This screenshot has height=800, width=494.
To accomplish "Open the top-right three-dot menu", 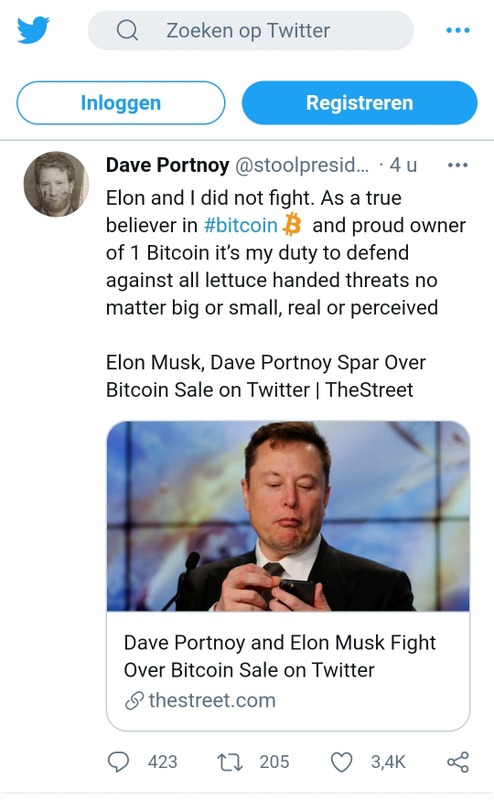I will coord(458,30).
